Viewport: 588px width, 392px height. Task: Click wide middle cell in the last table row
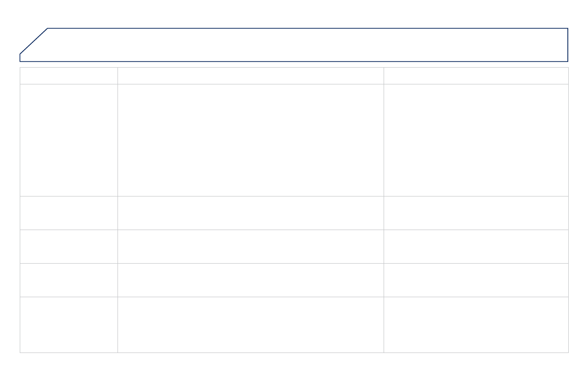tap(250, 324)
